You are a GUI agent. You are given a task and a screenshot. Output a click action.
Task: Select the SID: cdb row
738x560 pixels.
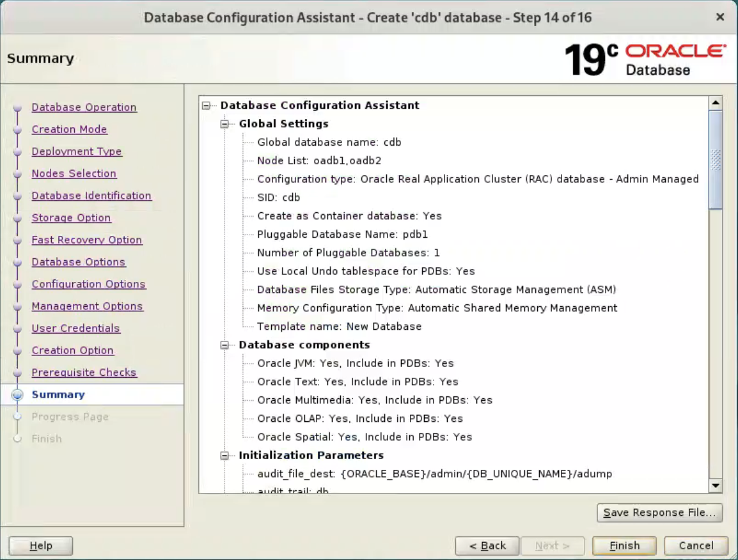[279, 198]
